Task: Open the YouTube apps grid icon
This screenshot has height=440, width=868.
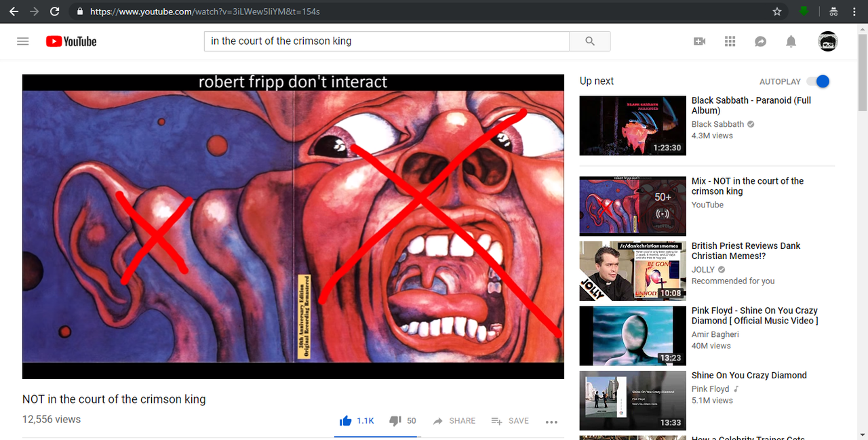Action: pyautogui.click(x=730, y=41)
